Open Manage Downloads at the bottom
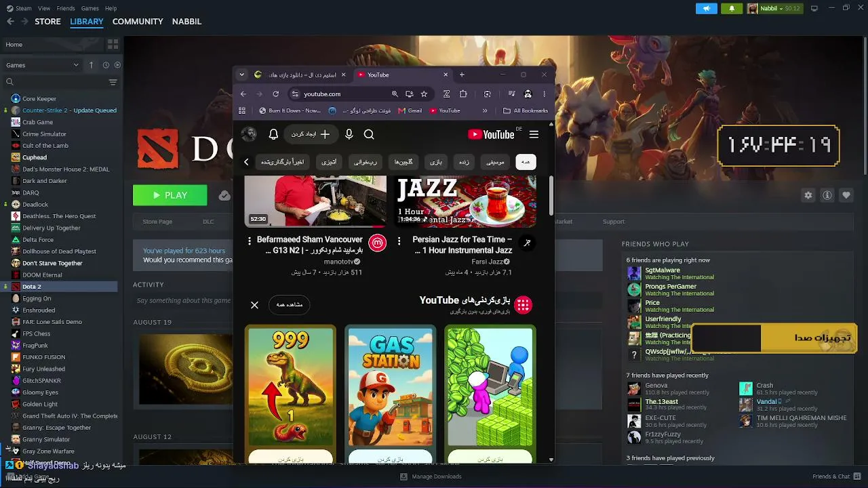Viewport: 868px width, 488px height. tap(431, 476)
